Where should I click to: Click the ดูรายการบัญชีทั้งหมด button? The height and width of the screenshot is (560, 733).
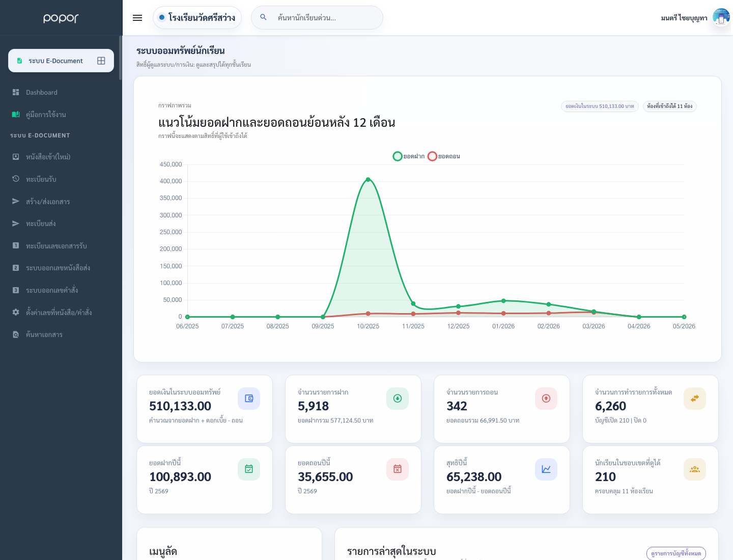pyautogui.click(x=676, y=553)
